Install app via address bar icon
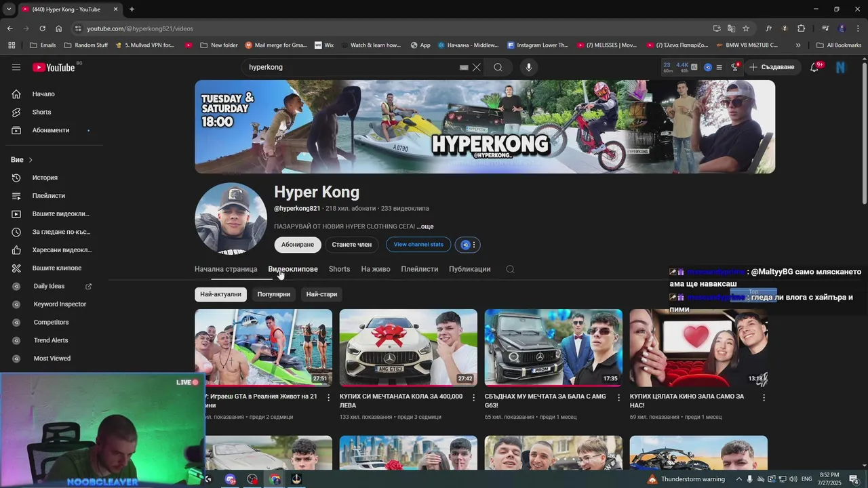Viewport: 868px width, 488px height. 717,28
